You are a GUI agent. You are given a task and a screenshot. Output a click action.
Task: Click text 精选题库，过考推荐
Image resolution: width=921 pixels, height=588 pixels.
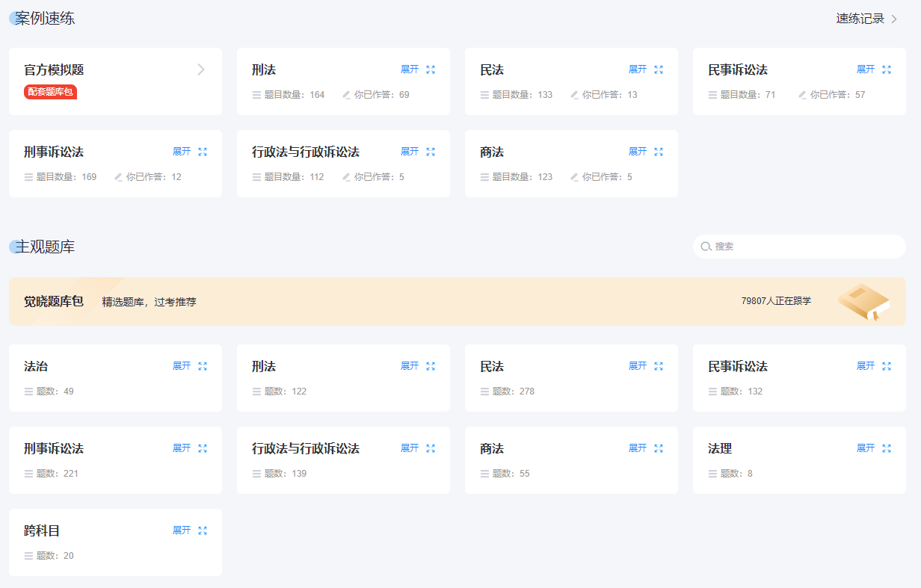pyautogui.click(x=150, y=302)
